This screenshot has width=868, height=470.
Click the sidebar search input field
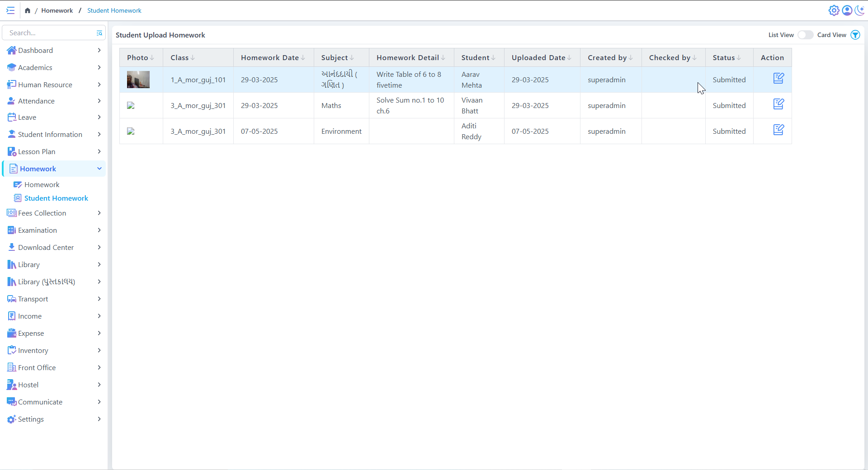[50, 33]
